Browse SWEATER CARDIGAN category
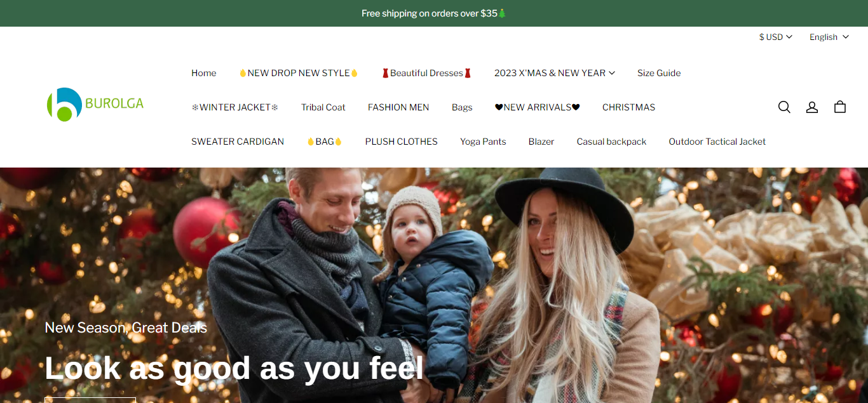 click(x=238, y=142)
